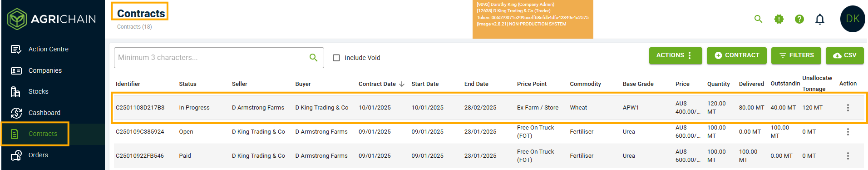Open the Orders truck icon
Image resolution: width=868 pixels, height=170 pixels.
click(x=16, y=155)
